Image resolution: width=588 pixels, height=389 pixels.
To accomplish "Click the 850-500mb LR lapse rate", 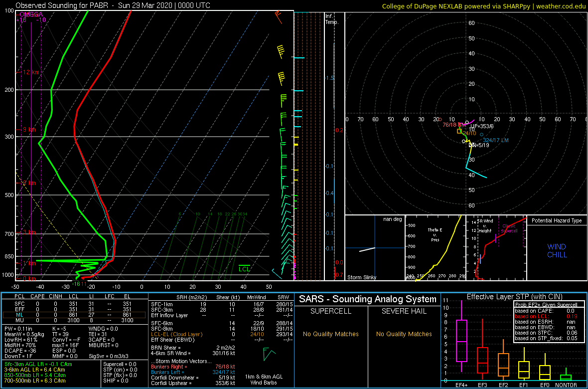I will [x=36, y=375].
